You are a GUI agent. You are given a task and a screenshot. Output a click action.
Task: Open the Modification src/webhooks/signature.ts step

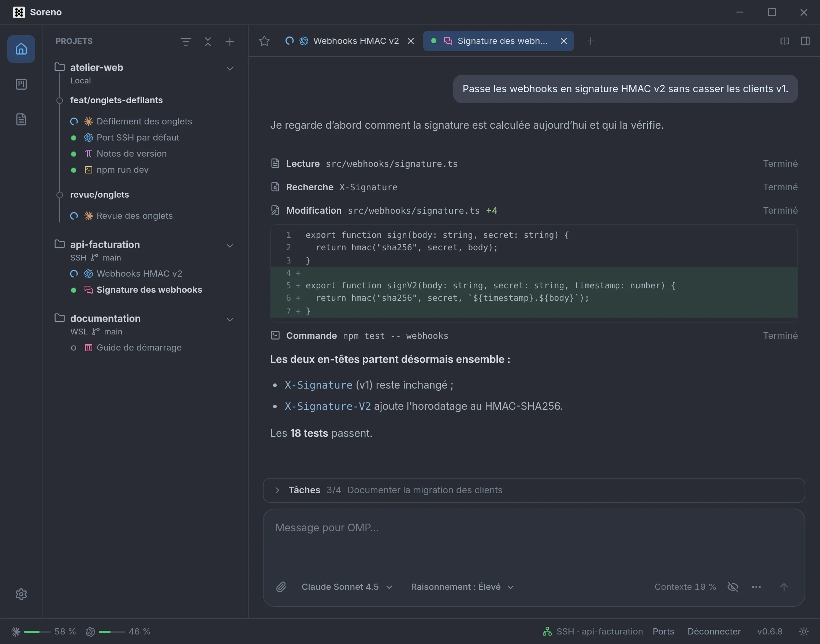(x=534, y=210)
